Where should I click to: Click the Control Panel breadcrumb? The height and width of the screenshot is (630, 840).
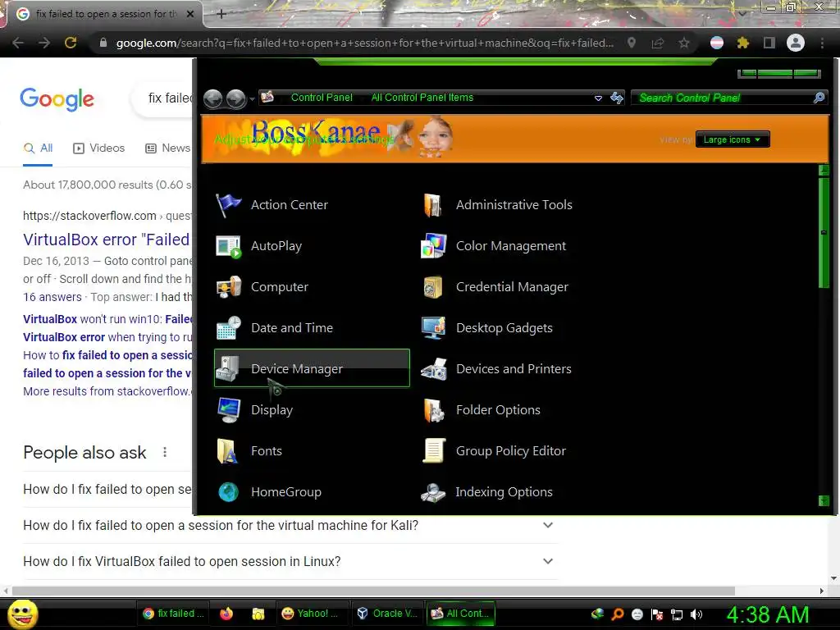coord(322,98)
